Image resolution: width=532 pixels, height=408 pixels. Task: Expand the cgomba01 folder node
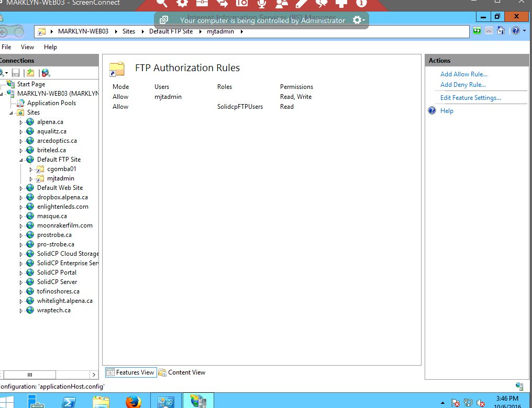[31, 169]
